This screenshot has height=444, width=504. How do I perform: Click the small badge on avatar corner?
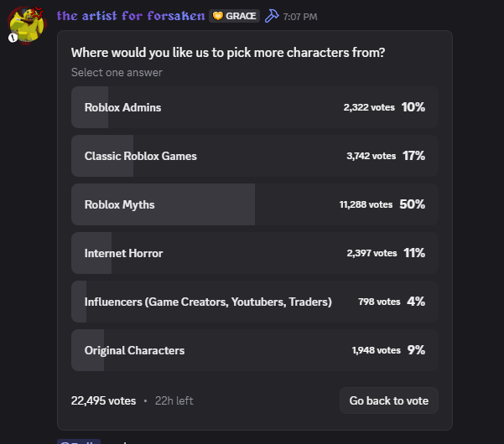(13, 38)
